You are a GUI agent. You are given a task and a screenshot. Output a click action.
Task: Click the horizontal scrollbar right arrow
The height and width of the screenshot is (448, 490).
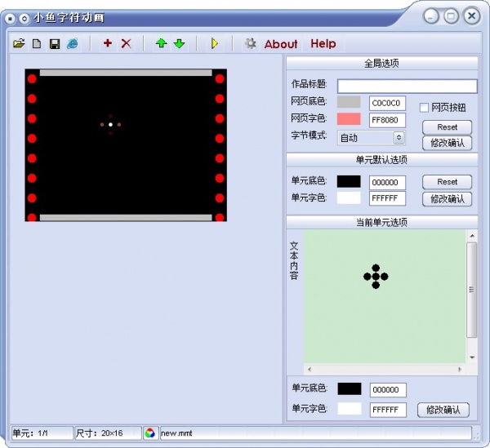460,370
